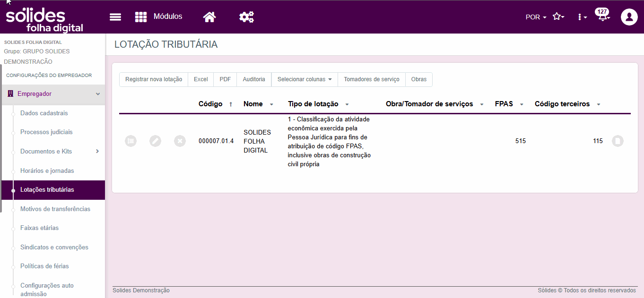Expand the Documentos e Kits submenu
Image resolution: width=644 pixels, height=298 pixels.
tap(97, 151)
